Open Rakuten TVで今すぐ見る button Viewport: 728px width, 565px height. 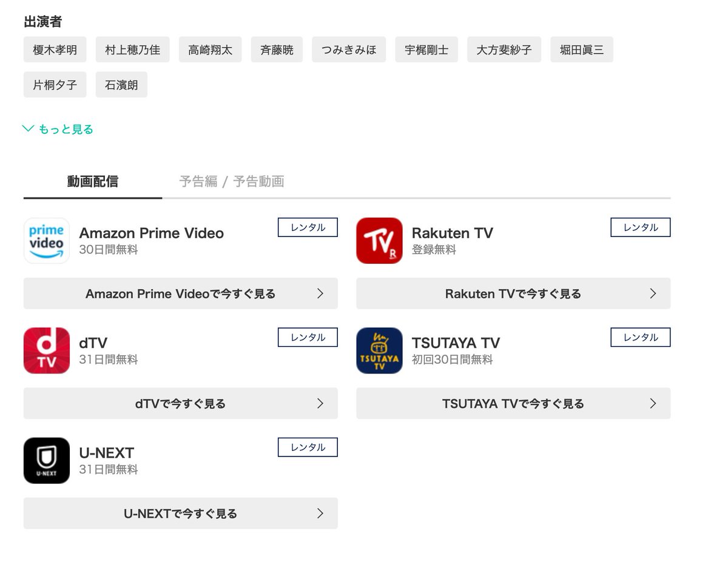(x=513, y=293)
